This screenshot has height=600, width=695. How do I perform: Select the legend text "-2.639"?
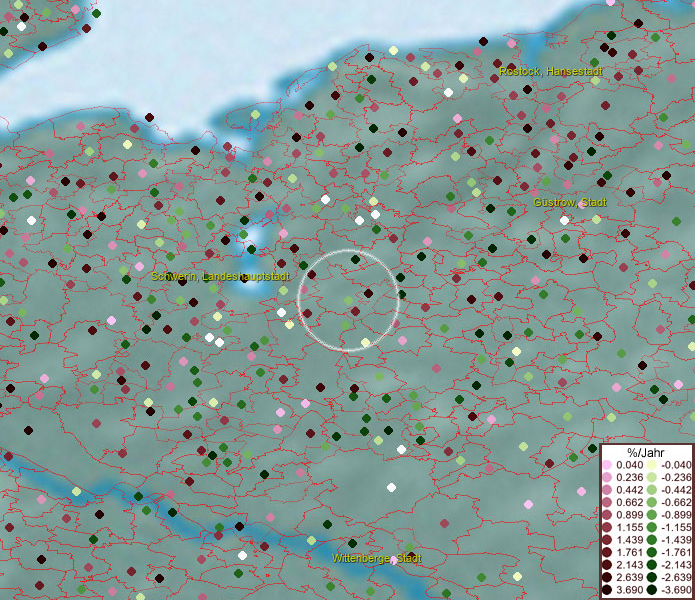click(x=676, y=578)
